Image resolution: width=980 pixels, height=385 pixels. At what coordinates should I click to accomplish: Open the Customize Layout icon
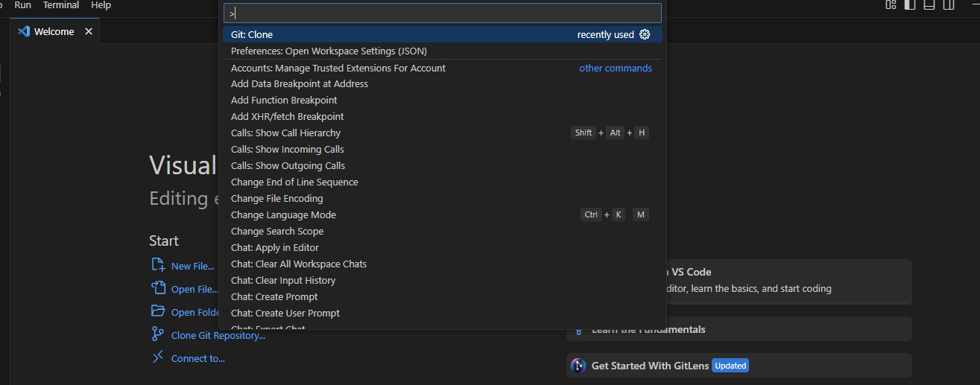891,4
